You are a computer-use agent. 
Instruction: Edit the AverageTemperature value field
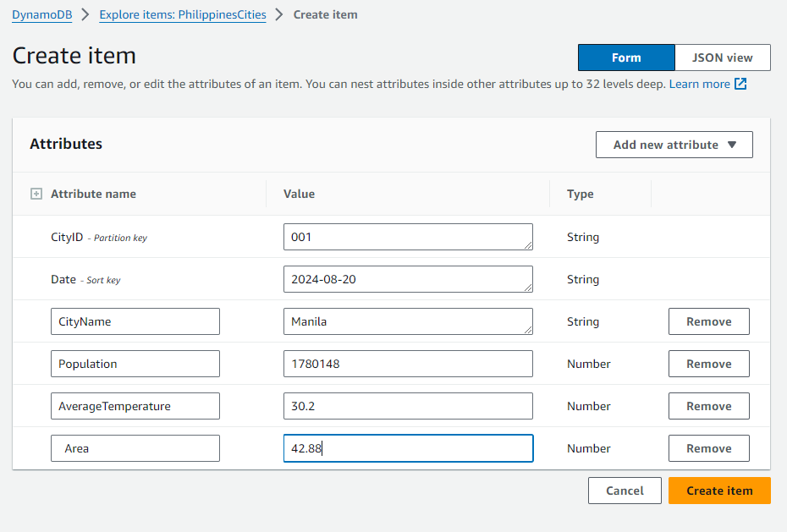(408, 406)
